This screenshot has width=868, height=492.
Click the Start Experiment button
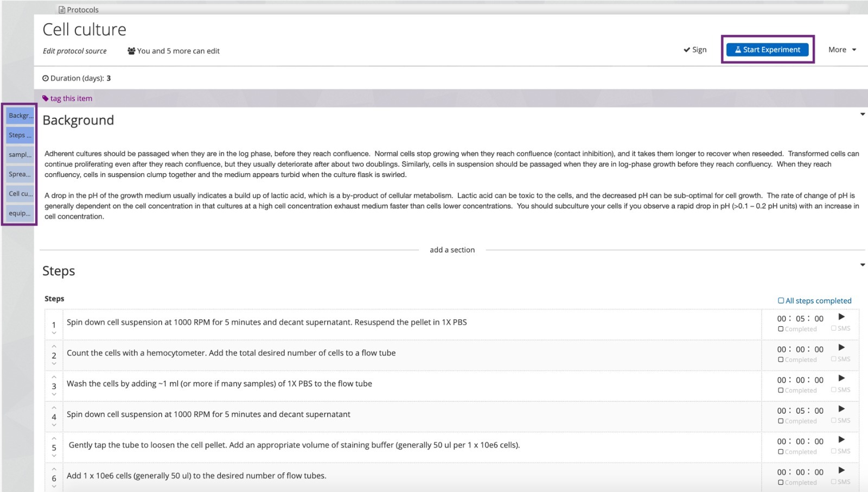tap(767, 49)
